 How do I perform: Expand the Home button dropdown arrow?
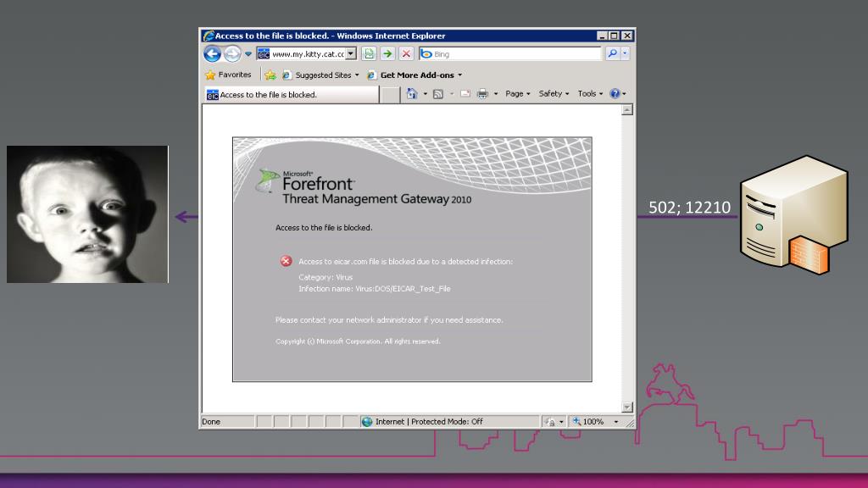pyautogui.click(x=426, y=93)
